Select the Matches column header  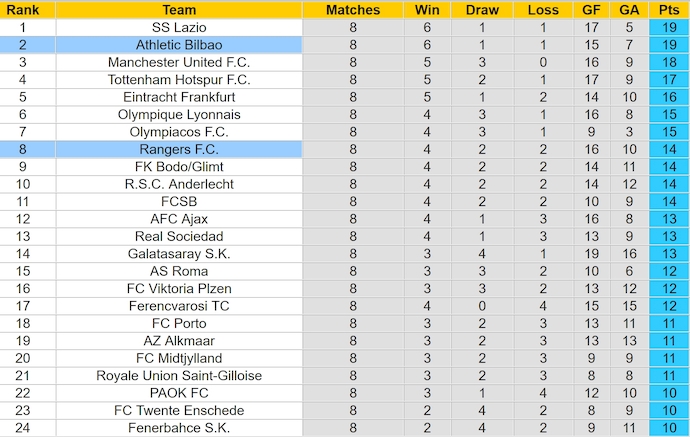pos(353,10)
